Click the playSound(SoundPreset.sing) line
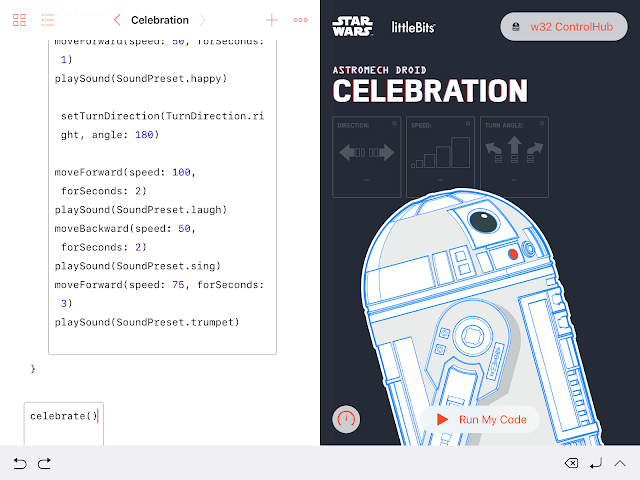 pyautogui.click(x=138, y=266)
